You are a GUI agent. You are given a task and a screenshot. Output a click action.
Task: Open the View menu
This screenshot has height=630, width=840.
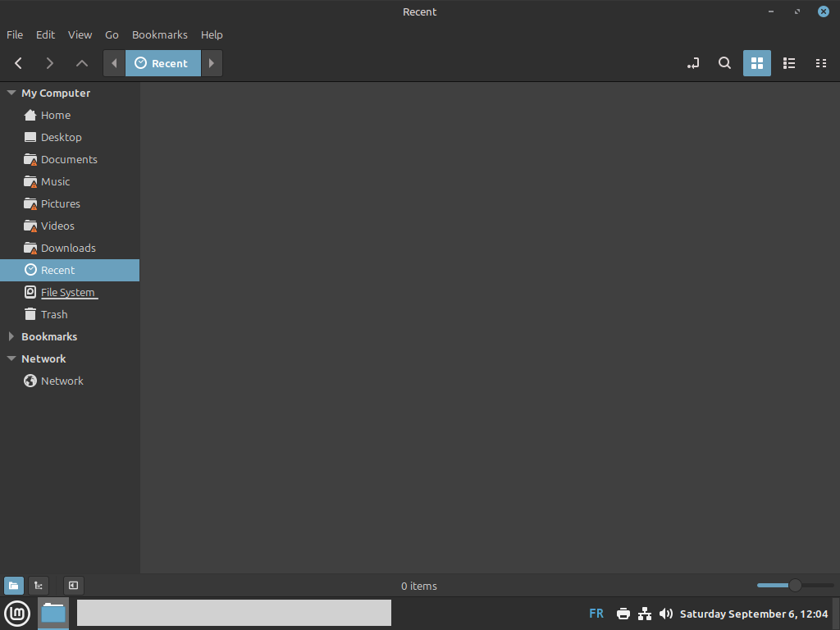coord(80,34)
